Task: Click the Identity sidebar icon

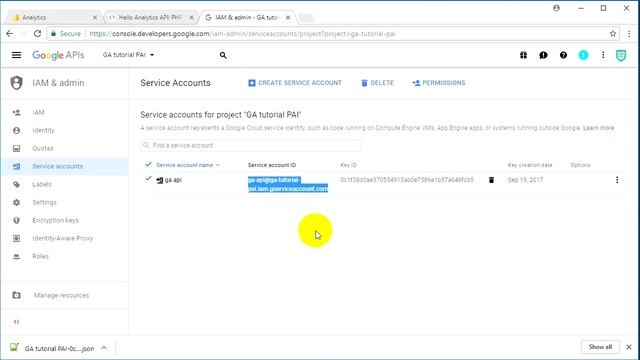Action: click(16, 130)
